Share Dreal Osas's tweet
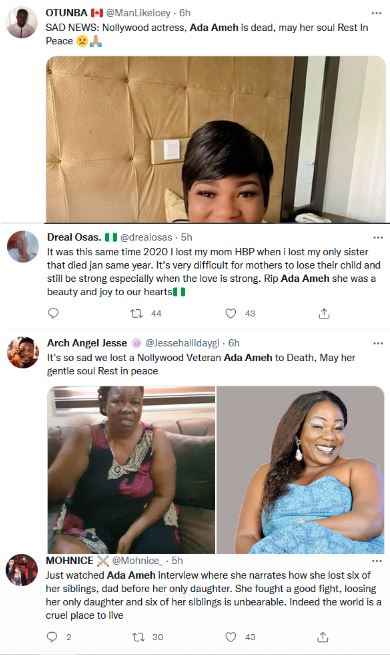The width and height of the screenshot is (390, 655). point(324,313)
